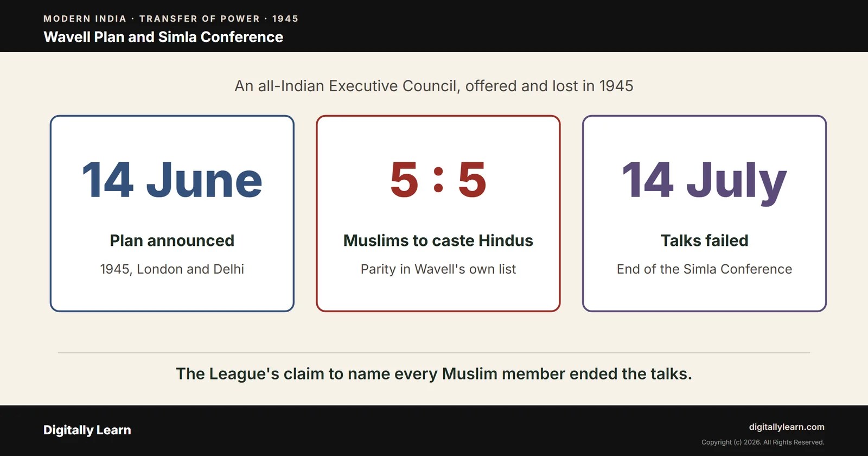Click the sentence 'The League's claim to name every Muslim member ended the talks.'
The width and height of the screenshot is (868, 456).
click(x=434, y=373)
